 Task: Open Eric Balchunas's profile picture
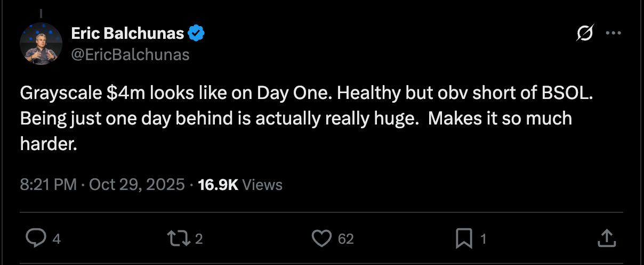click(41, 44)
